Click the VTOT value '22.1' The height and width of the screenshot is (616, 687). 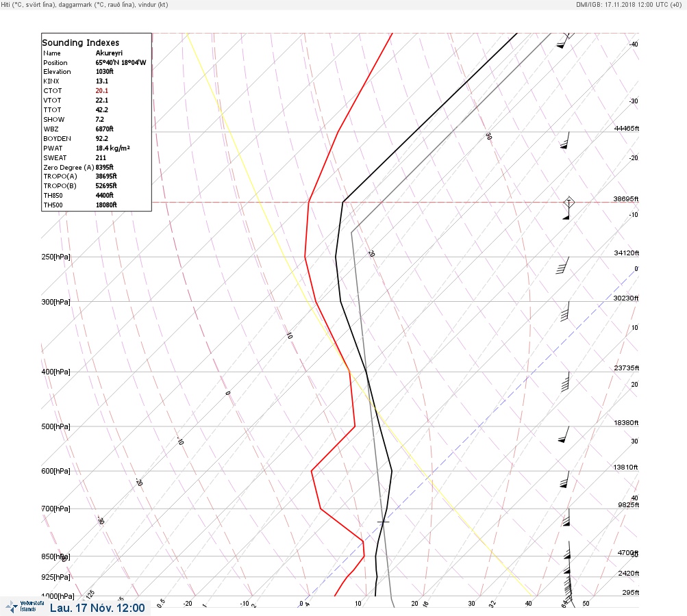click(x=101, y=100)
